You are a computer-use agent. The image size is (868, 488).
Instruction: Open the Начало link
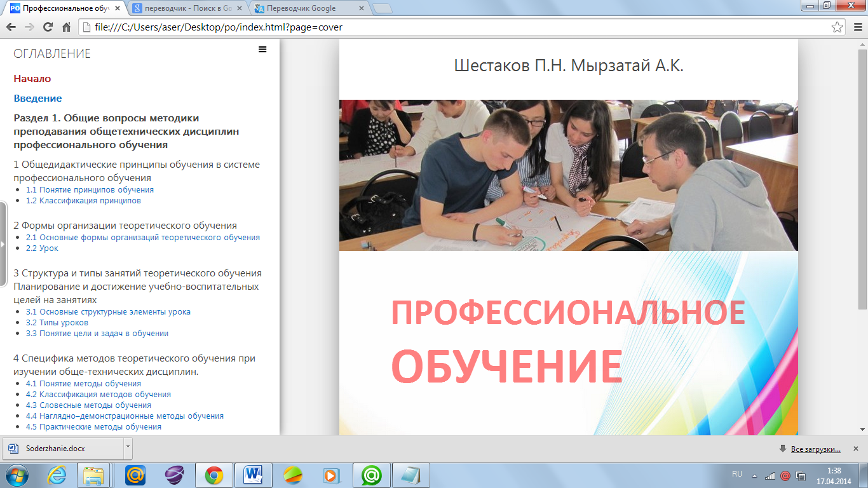click(32, 79)
